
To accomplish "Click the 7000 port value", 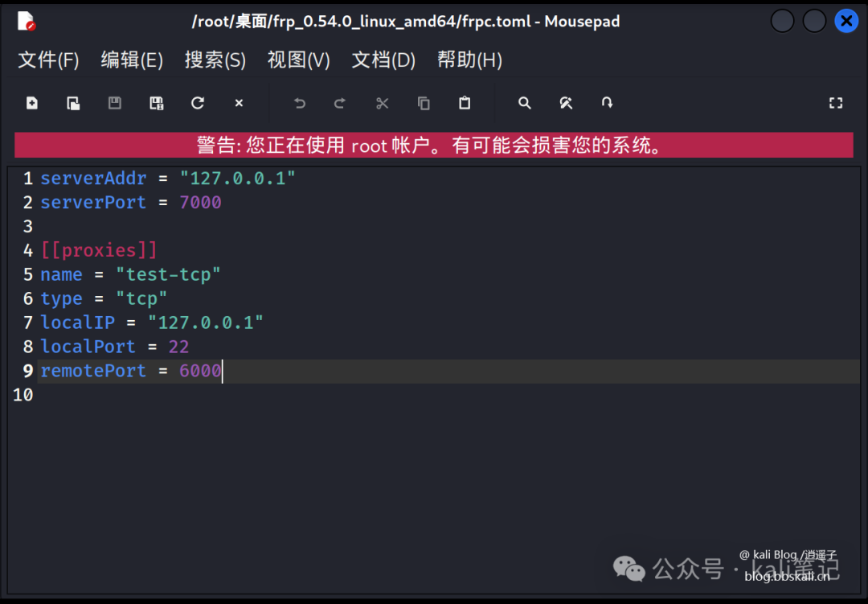I will point(200,202).
